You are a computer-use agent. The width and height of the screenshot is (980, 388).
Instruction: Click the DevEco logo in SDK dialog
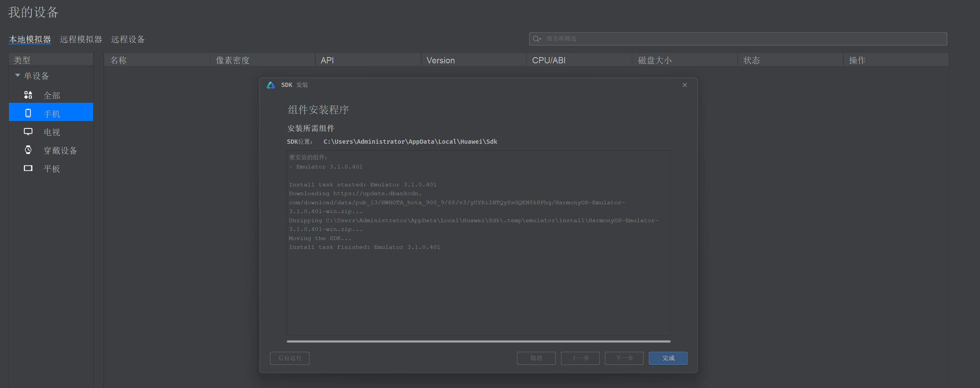click(x=270, y=85)
